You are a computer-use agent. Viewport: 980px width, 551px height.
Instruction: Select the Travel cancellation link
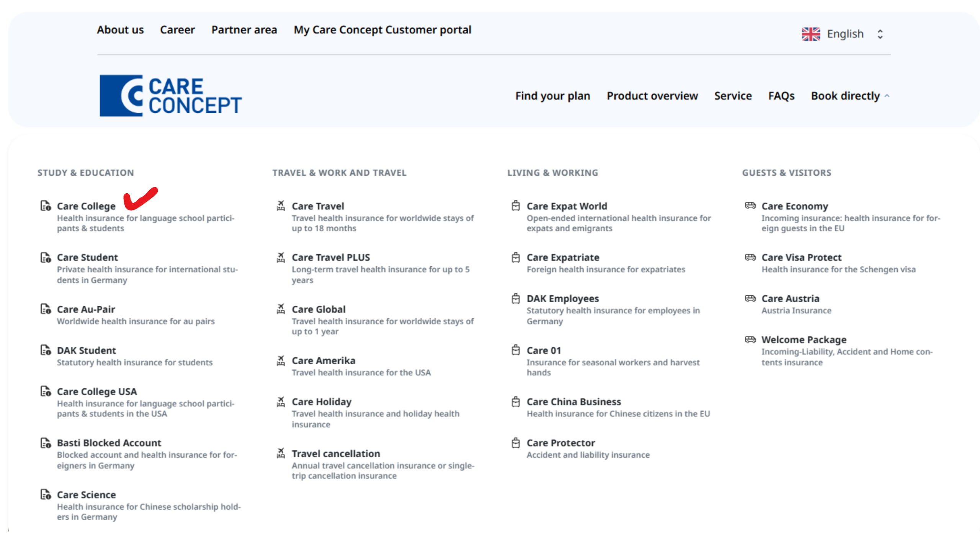pyautogui.click(x=336, y=453)
